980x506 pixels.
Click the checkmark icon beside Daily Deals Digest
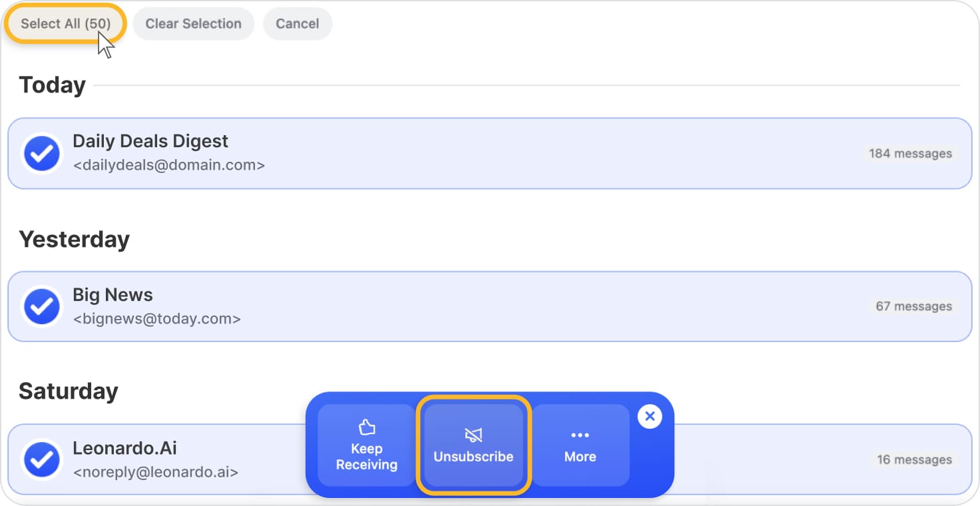41,153
